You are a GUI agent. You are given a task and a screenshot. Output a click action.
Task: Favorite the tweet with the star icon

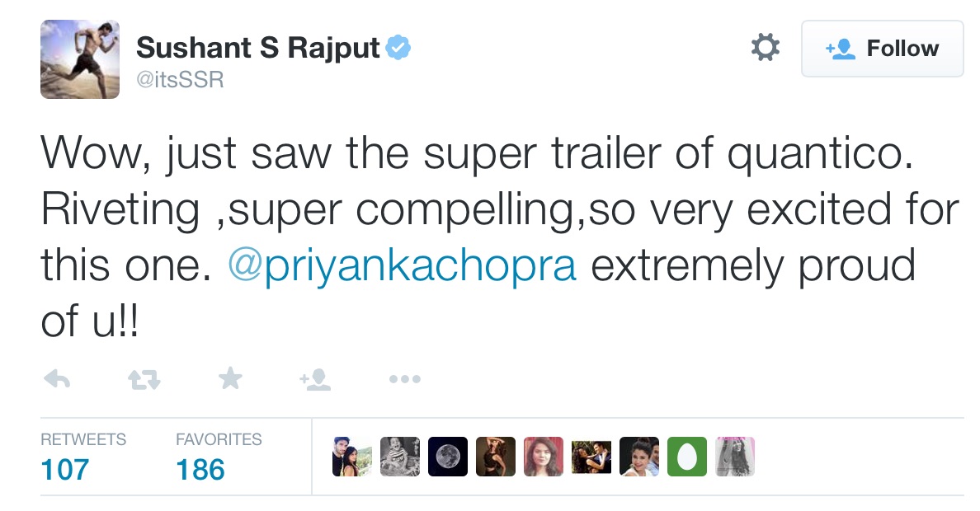point(230,379)
